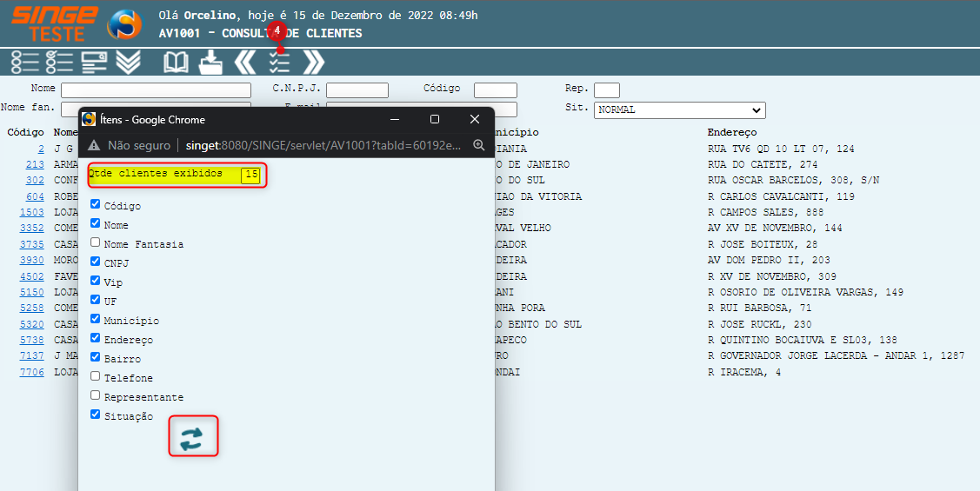
Task: Uncheck the Situação checkbox
Action: point(96,415)
